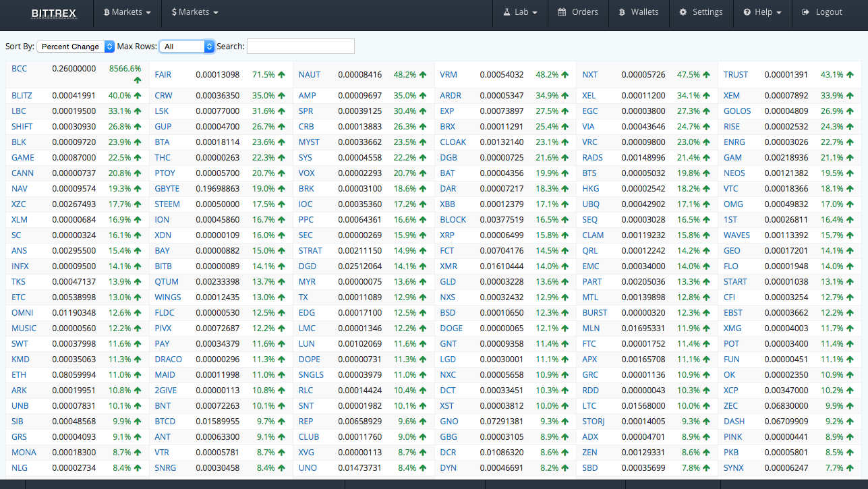Open the NAUT market link
The width and height of the screenshot is (868, 489).
click(x=310, y=75)
